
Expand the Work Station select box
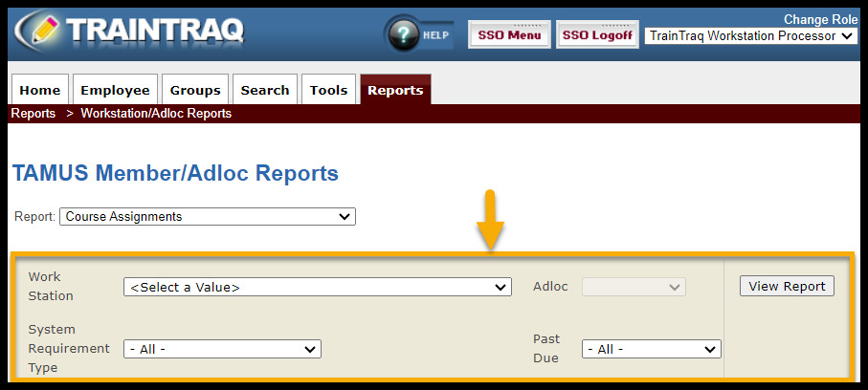[318, 287]
